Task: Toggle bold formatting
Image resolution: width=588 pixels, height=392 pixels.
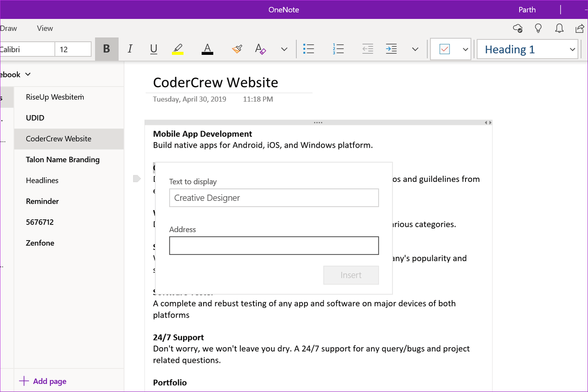Action: click(x=106, y=49)
